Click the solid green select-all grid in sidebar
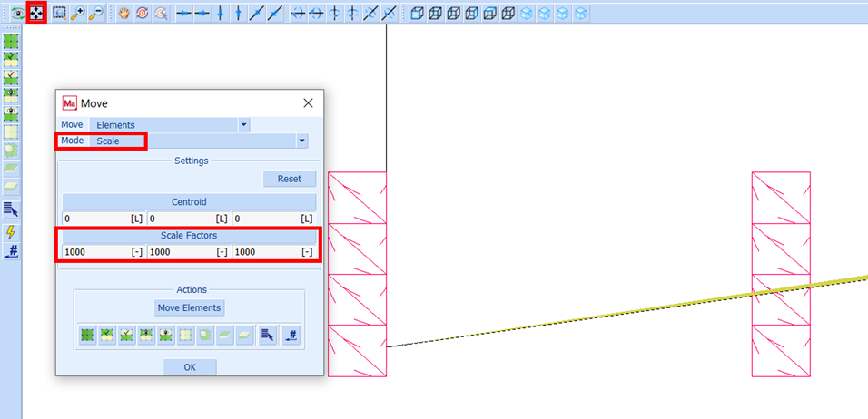Screen dimensions: 868x419 (11, 41)
